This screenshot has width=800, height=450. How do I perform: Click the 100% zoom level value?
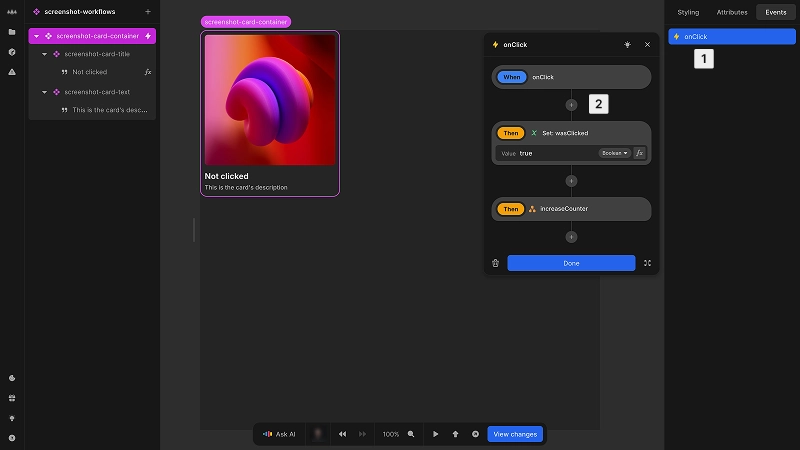coord(391,434)
